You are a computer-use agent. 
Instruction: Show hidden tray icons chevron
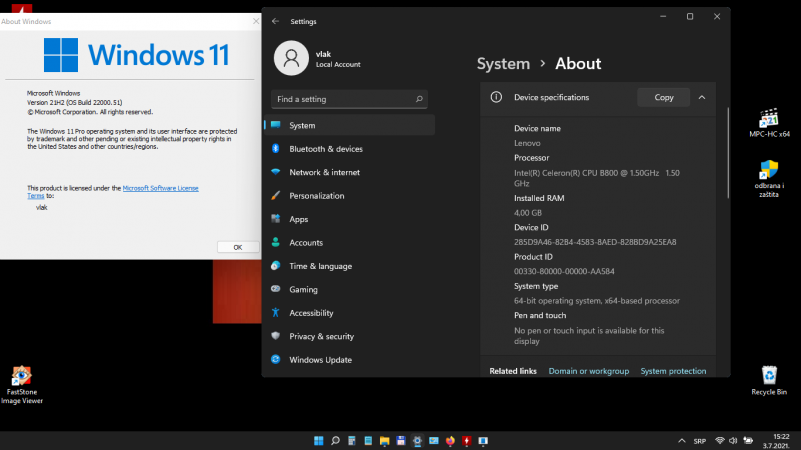[681, 441]
